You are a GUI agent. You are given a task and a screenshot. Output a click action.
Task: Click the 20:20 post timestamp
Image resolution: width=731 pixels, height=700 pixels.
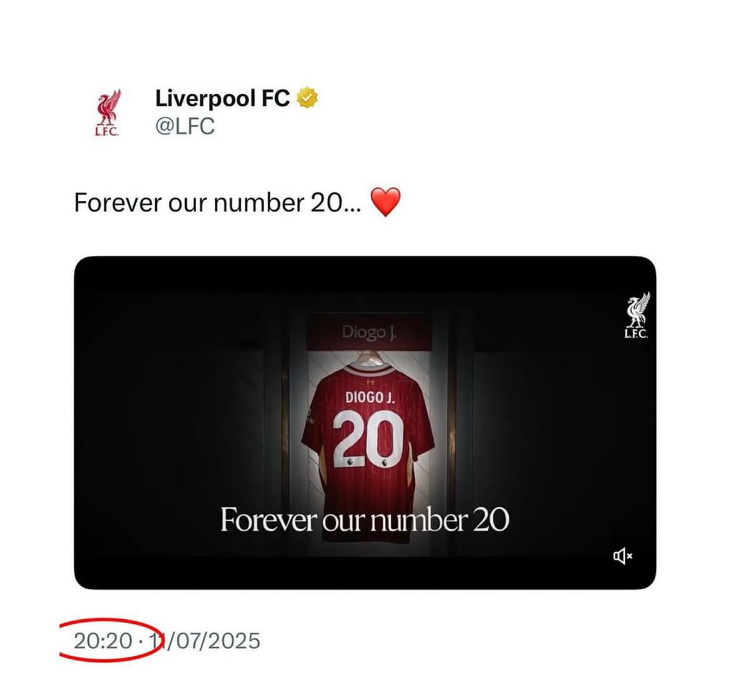pyautogui.click(x=103, y=641)
